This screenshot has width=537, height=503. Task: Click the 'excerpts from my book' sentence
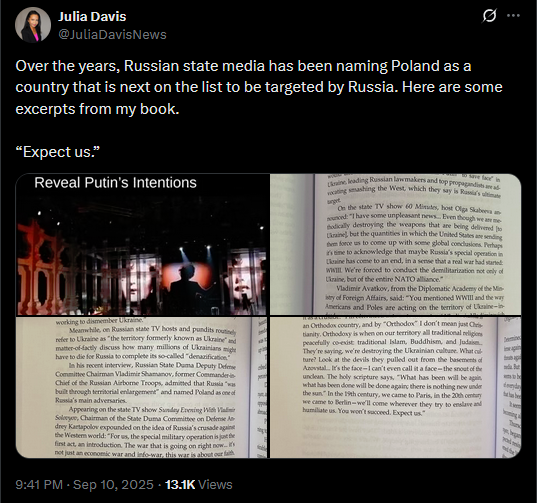[x=97, y=109]
